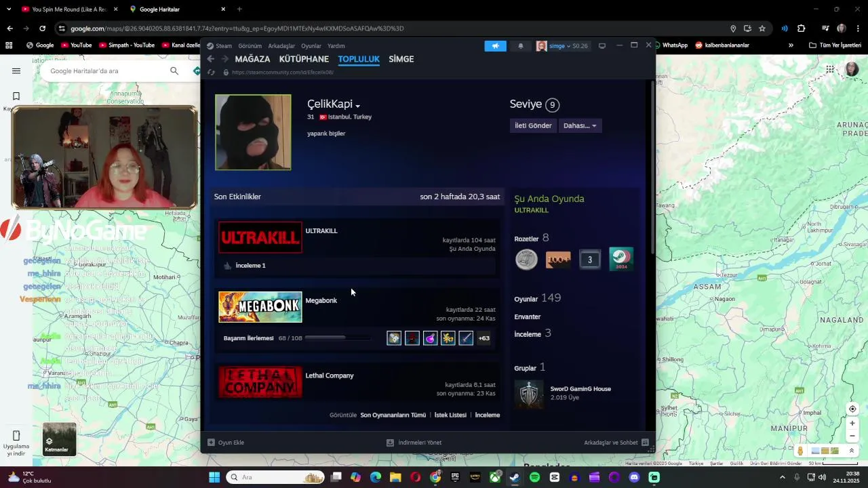Open SworD GaminG House group avatar
The image size is (868, 488).
[x=529, y=394]
